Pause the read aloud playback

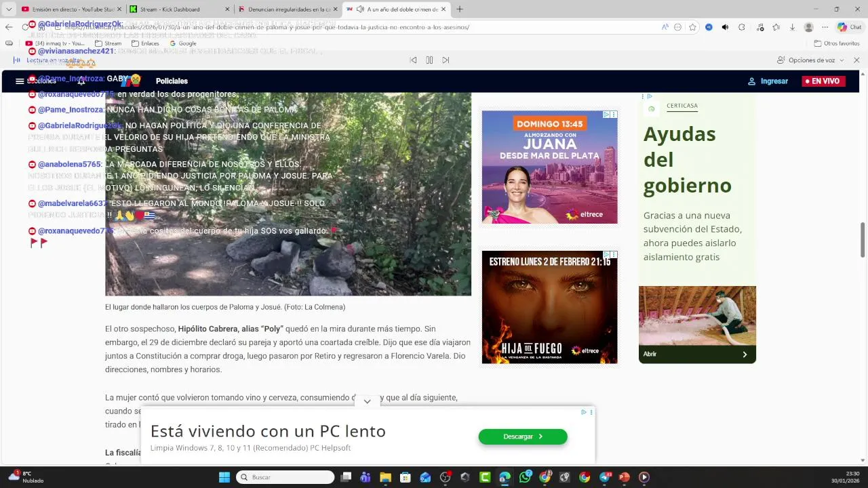pos(429,60)
